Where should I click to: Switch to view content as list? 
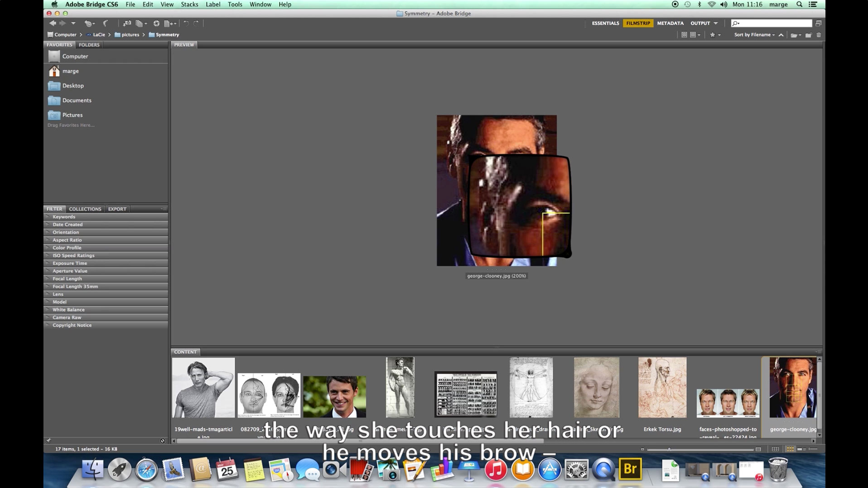point(813,449)
